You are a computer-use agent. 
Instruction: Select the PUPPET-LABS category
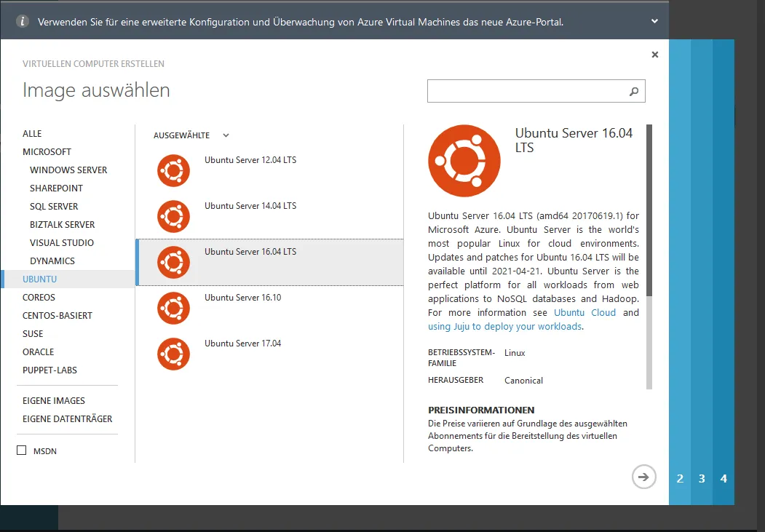[49, 370]
